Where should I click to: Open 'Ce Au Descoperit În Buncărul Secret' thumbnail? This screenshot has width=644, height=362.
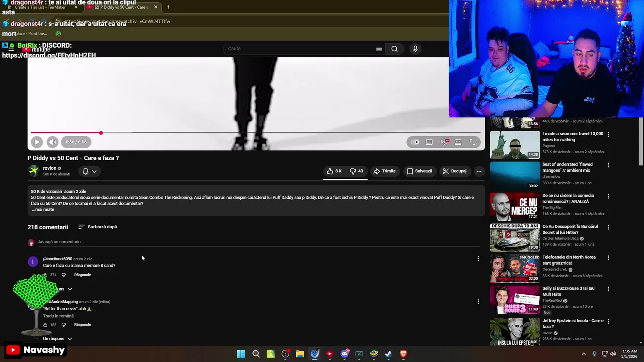tap(515, 237)
